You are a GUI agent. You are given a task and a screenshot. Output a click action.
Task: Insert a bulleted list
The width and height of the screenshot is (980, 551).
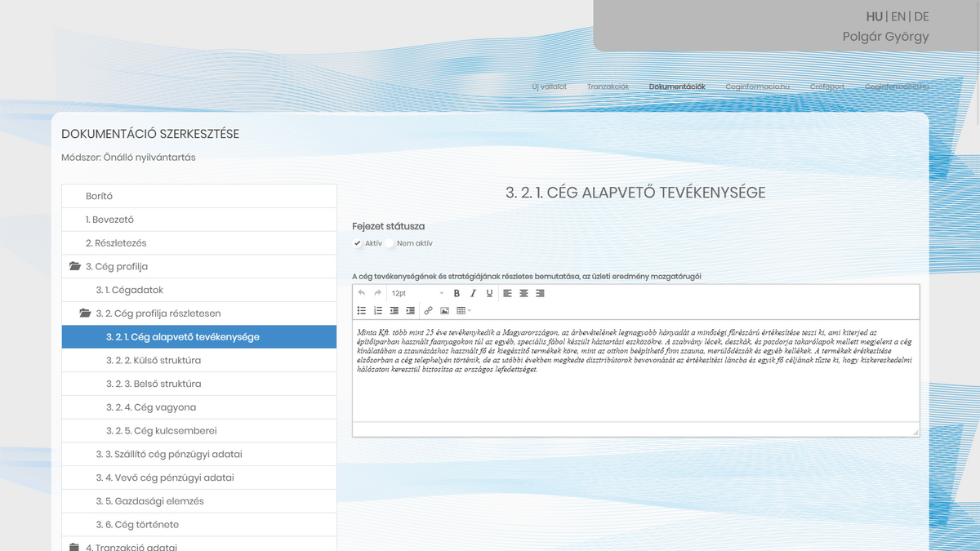click(362, 310)
